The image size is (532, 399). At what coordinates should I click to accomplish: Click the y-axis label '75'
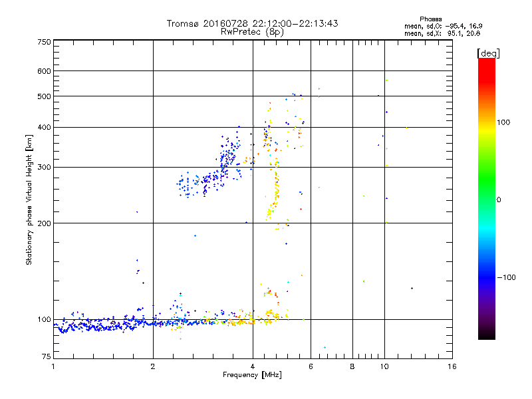47,356
